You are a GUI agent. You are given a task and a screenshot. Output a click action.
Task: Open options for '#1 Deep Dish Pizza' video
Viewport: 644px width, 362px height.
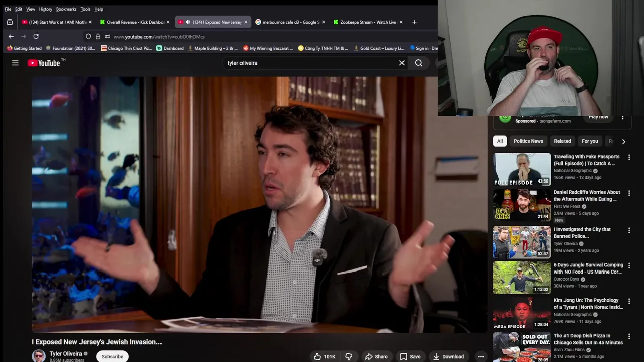pos(629,336)
